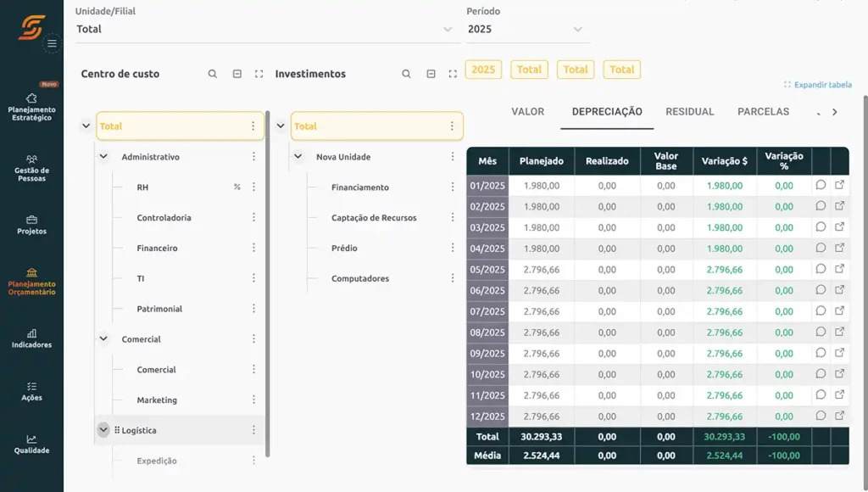Click the percent icon on RH row
The width and height of the screenshot is (868, 492).
point(237,187)
